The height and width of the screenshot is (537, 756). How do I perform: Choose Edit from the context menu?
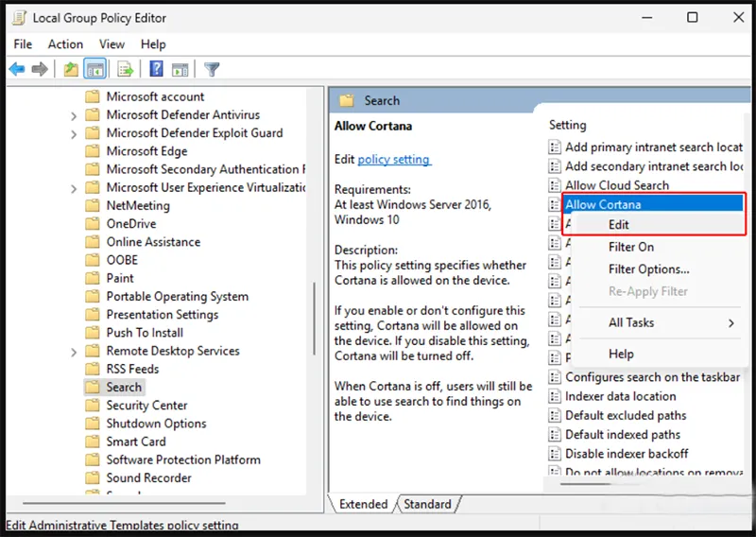coord(619,224)
